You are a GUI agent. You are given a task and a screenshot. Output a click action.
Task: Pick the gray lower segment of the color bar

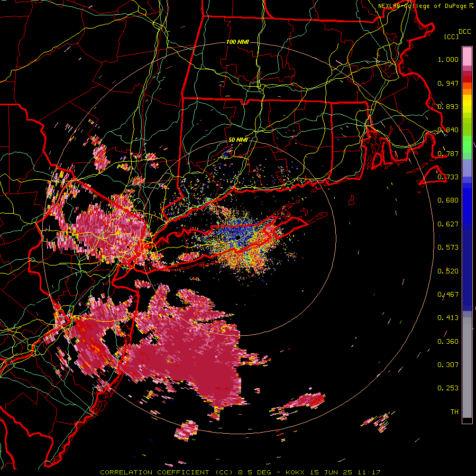467,368
